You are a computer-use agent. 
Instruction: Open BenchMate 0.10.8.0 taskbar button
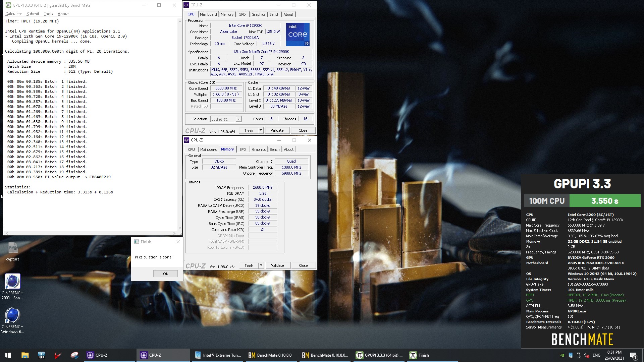(x=271, y=355)
